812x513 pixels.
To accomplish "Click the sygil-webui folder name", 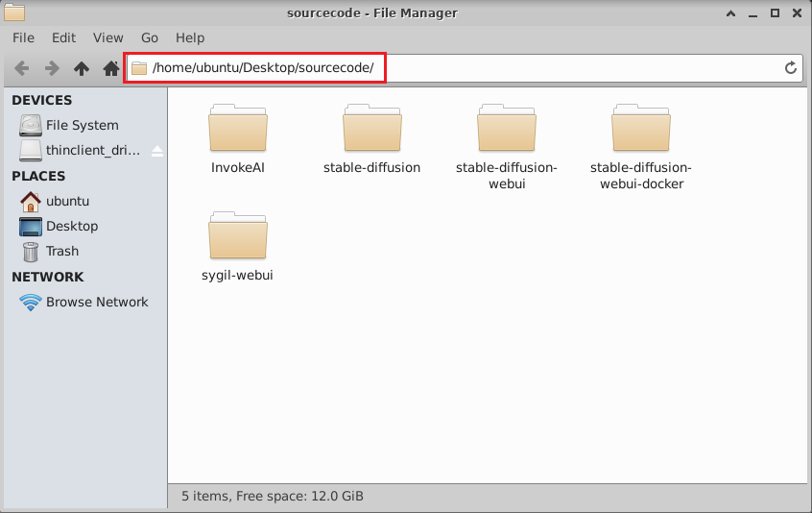I will click(237, 275).
